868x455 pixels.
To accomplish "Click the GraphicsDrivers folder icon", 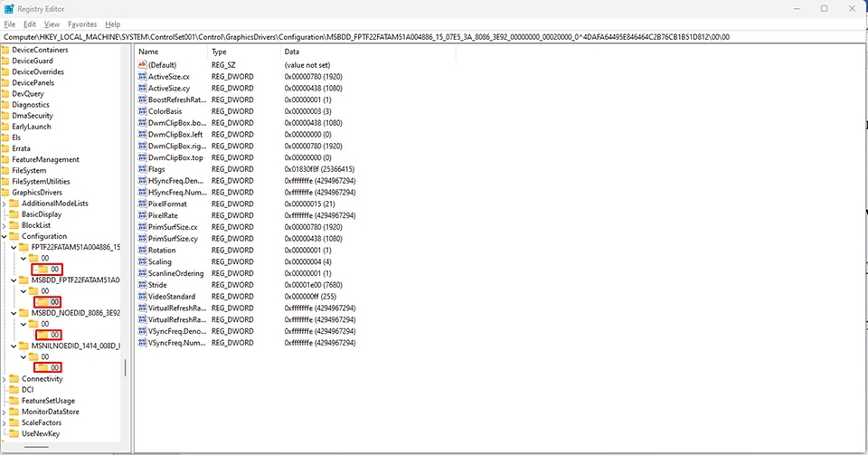I will pyautogui.click(x=5, y=193).
